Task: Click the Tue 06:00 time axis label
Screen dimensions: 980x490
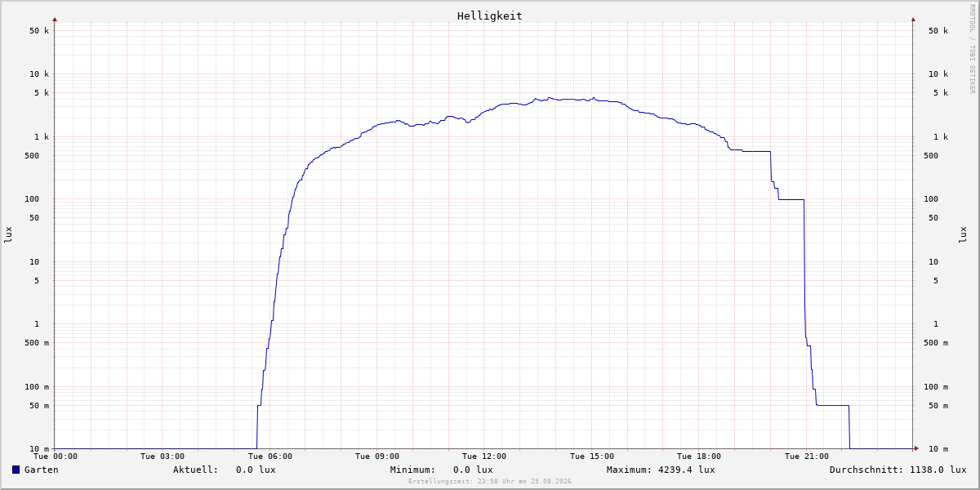Action: coord(270,457)
